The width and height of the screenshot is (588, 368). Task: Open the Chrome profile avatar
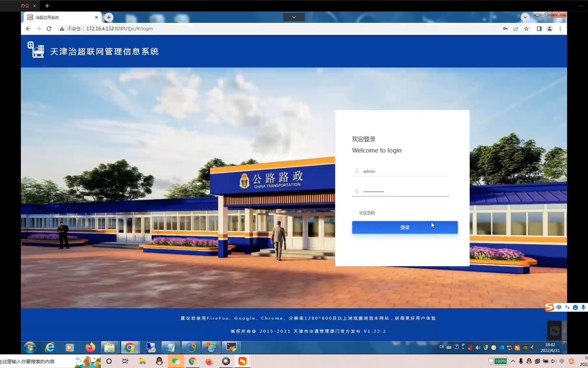click(550, 29)
